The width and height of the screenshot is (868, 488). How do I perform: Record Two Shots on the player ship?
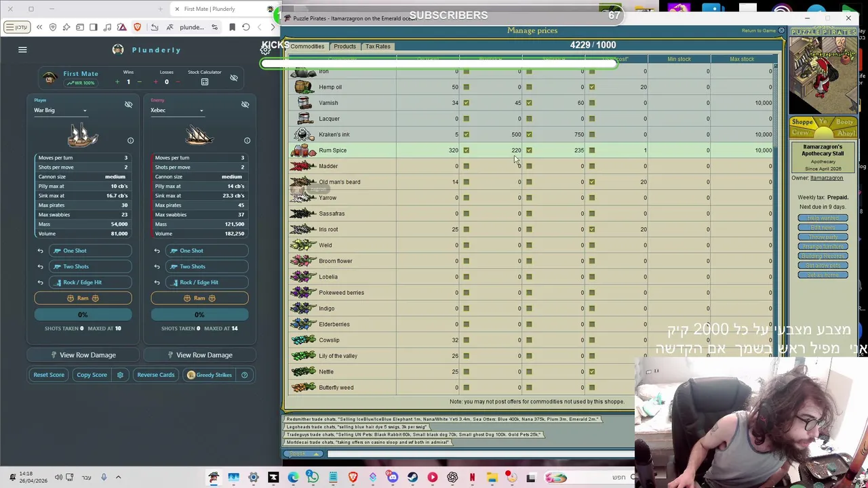(x=90, y=266)
